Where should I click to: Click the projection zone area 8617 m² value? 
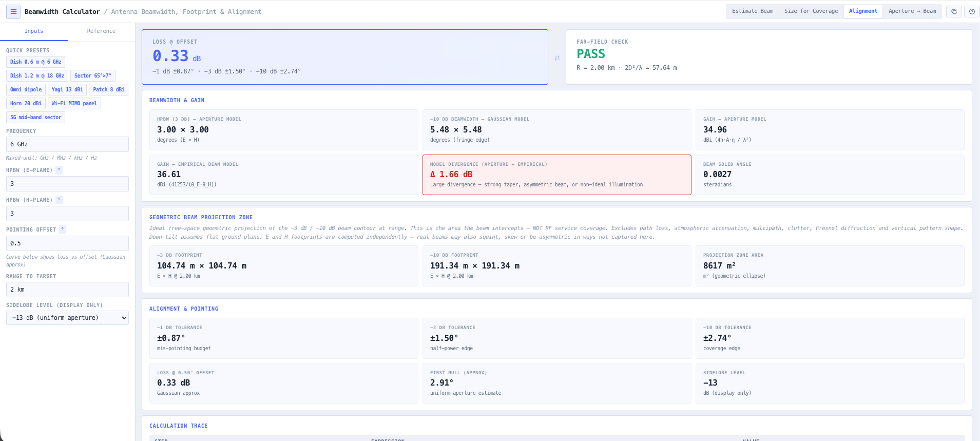(x=719, y=266)
